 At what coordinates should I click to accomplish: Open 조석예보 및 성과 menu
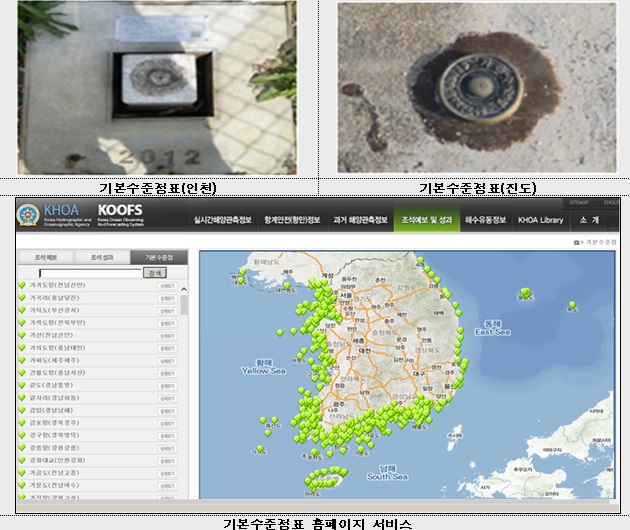tap(427, 220)
